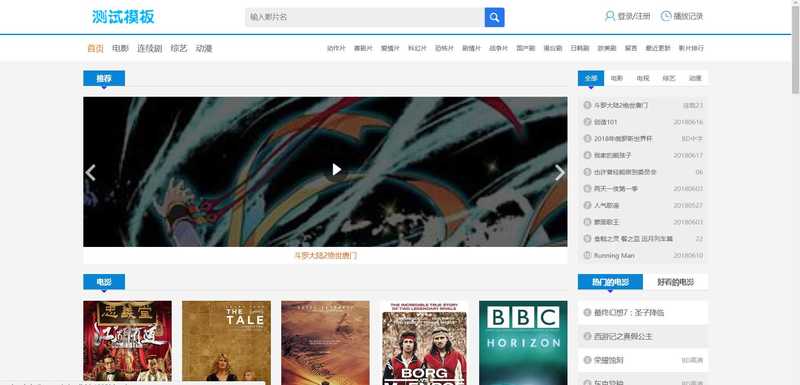The image size is (800, 385).
Task: Open 综艺 in main navigation
Action: coord(179,48)
